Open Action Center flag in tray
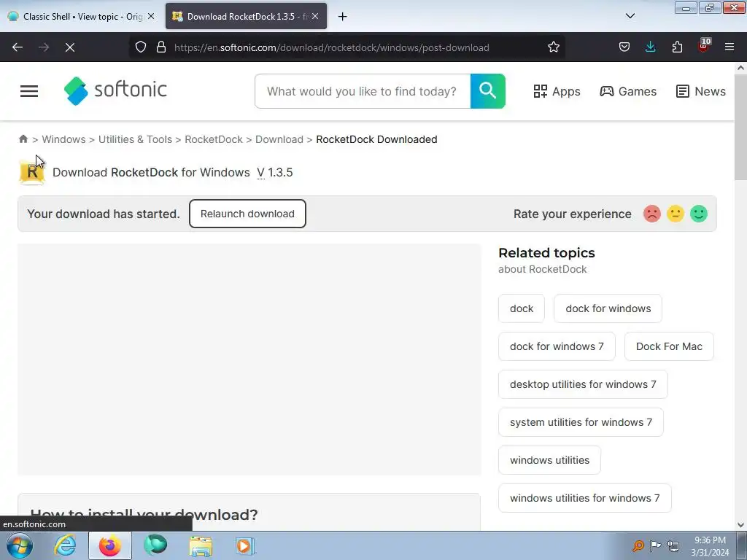 click(656, 545)
